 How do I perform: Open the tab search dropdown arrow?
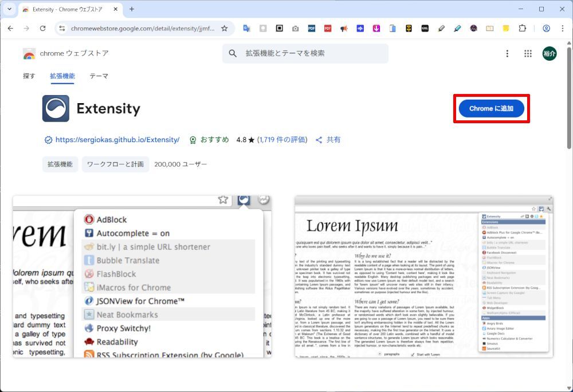pos(10,9)
